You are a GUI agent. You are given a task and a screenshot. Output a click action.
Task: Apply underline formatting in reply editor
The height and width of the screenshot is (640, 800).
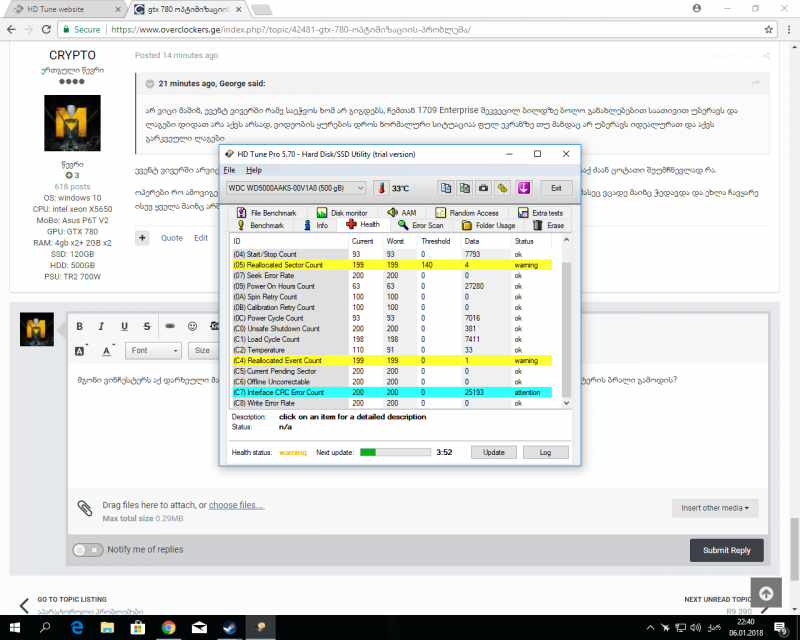pyautogui.click(x=124, y=327)
